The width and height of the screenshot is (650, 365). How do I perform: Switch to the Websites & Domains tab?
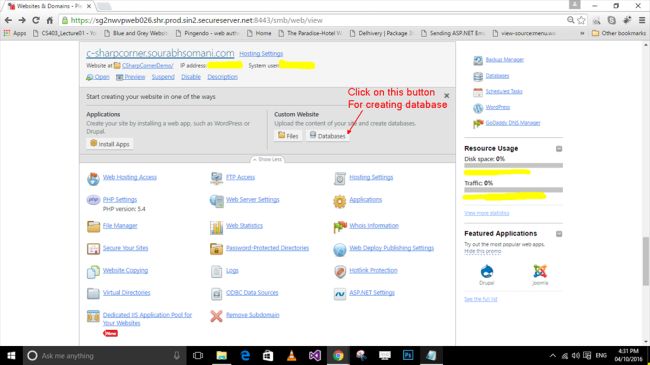pyautogui.click(x=49, y=6)
